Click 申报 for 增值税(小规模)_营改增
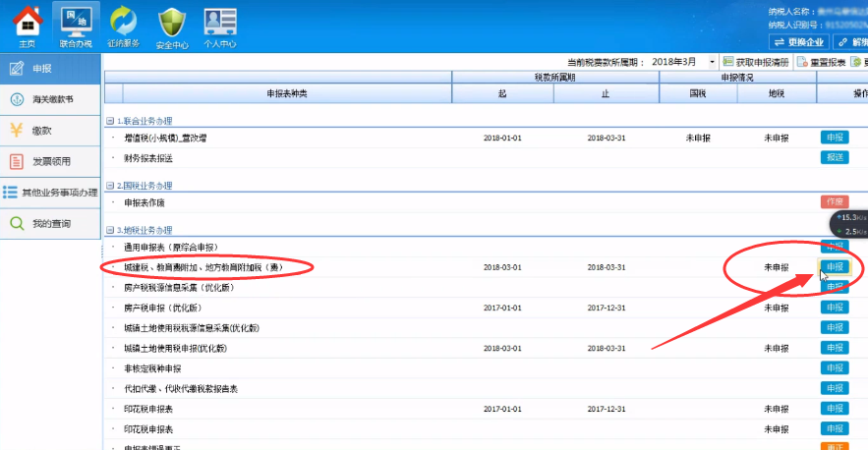 (834, 138)
